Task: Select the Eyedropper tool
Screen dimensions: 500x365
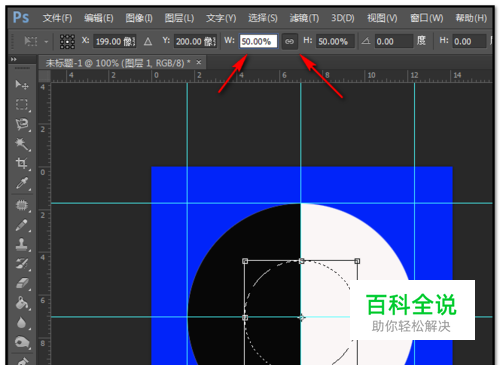Action: point(22,184)
